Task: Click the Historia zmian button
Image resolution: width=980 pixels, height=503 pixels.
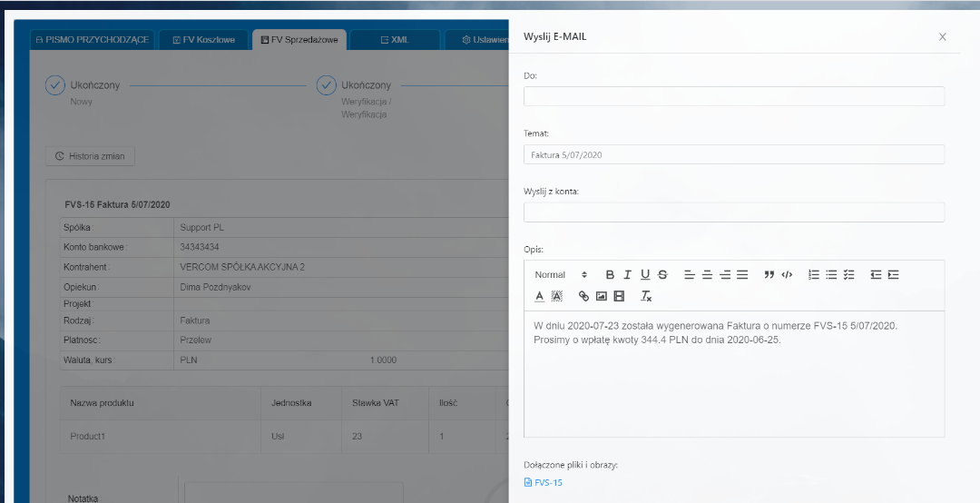Action: click(90, 156)
